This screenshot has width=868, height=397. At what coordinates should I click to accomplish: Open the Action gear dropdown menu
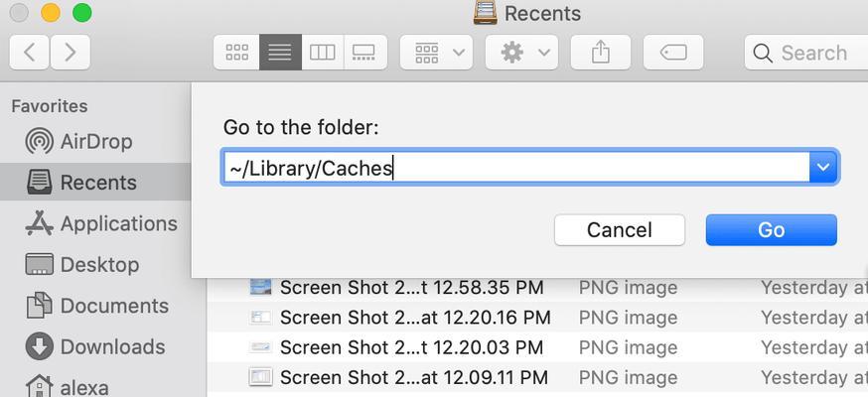tap(521, 53)
